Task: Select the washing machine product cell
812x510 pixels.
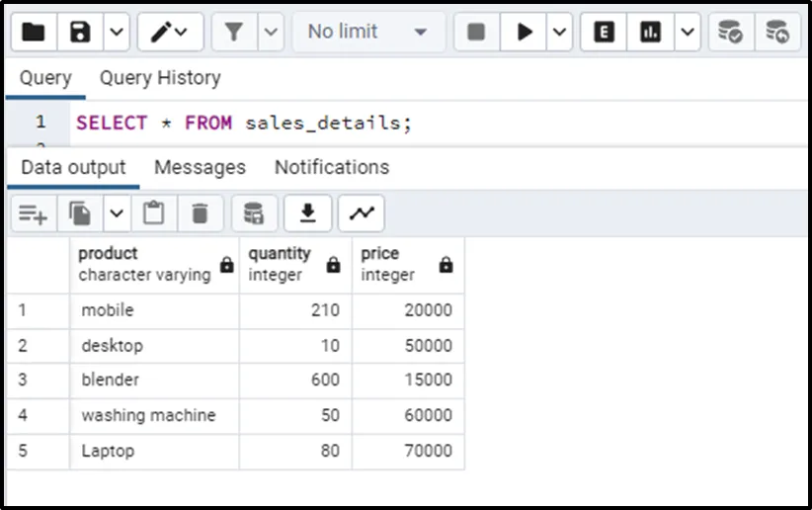Action: pos(149,415)
